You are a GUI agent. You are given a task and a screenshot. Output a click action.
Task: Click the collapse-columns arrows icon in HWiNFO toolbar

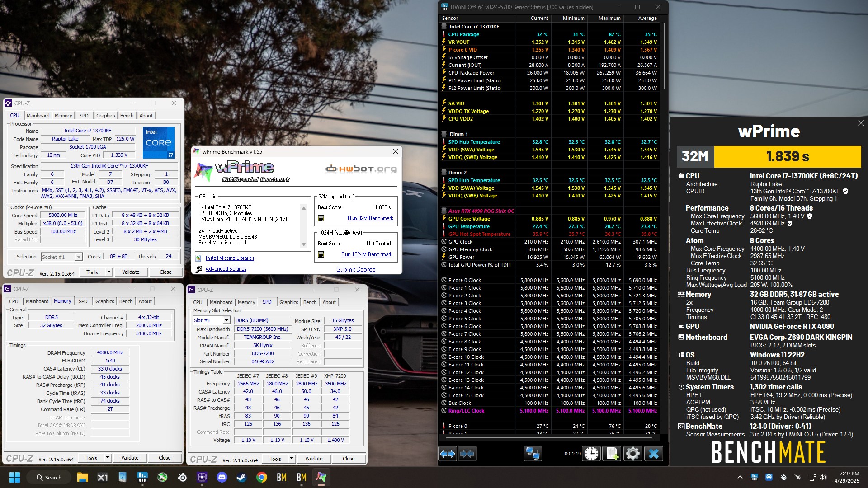467,454
